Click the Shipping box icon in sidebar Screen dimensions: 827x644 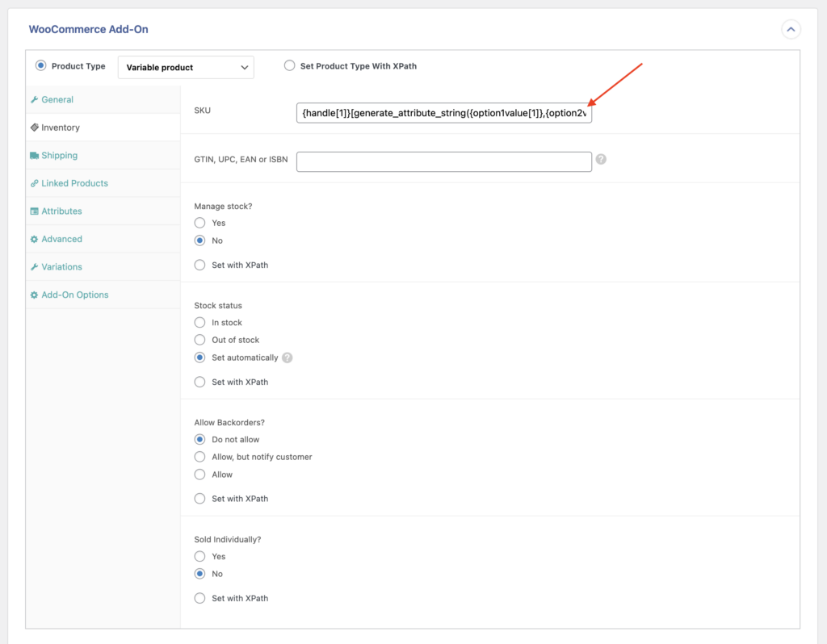[x=34, y=155]
